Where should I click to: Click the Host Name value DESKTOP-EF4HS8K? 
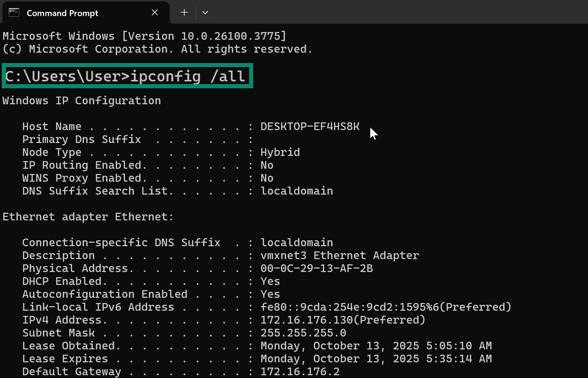click(310, 126)
